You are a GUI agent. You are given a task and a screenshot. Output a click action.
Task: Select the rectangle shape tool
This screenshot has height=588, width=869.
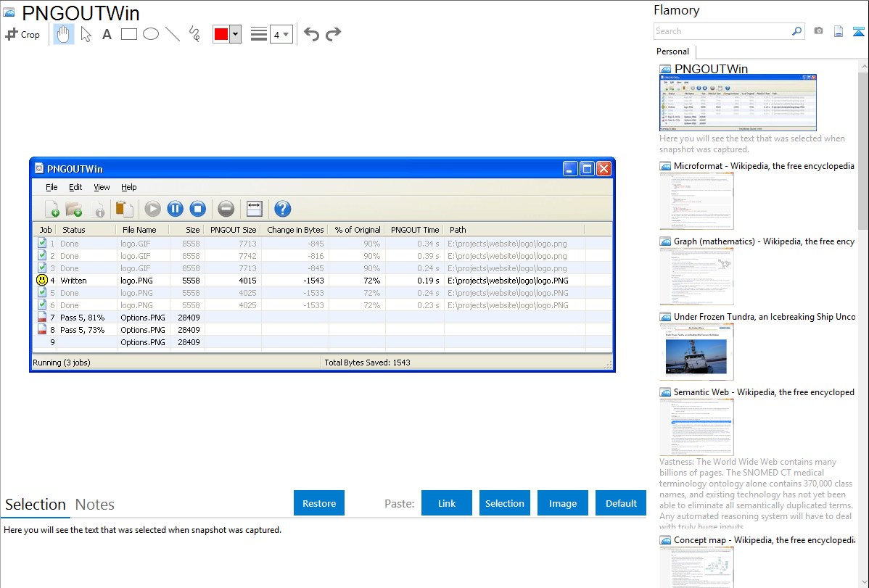(x=128, y=34)
